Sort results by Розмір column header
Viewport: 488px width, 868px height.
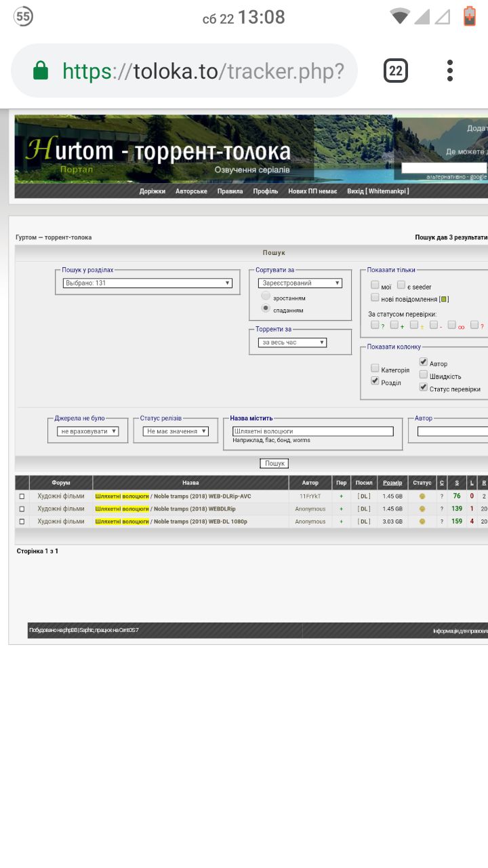click(x=392, y=483)
